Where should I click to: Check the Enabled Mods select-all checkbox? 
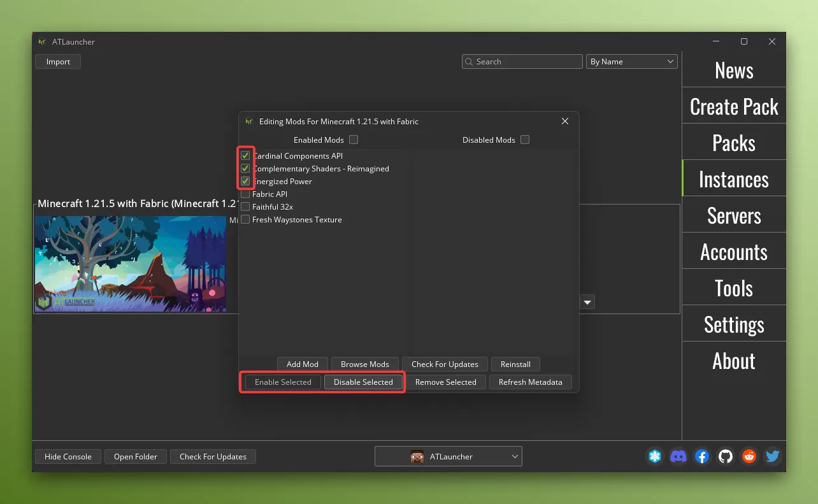(x=354, y=140)
